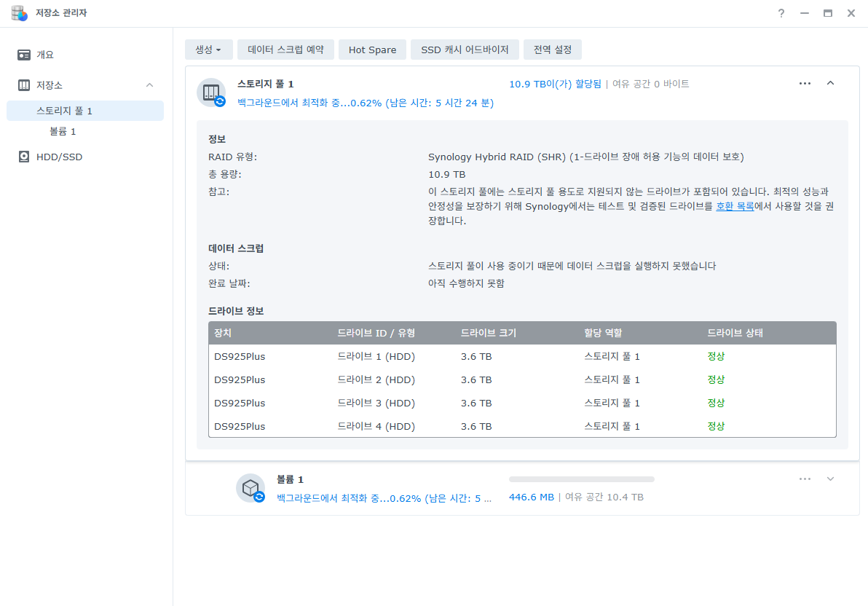
Task: Click the 드라이브 크기 column header
Action: point(488,333)
